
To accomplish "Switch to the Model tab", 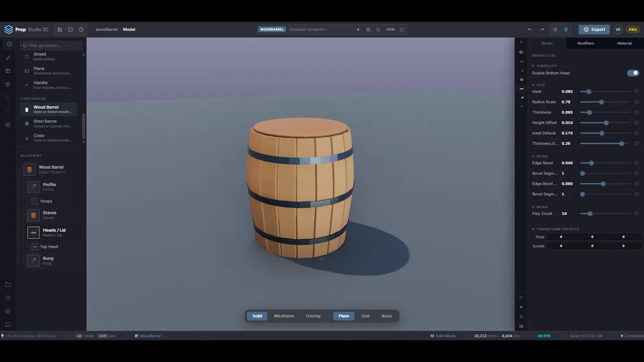I will [x=547, y=43].
